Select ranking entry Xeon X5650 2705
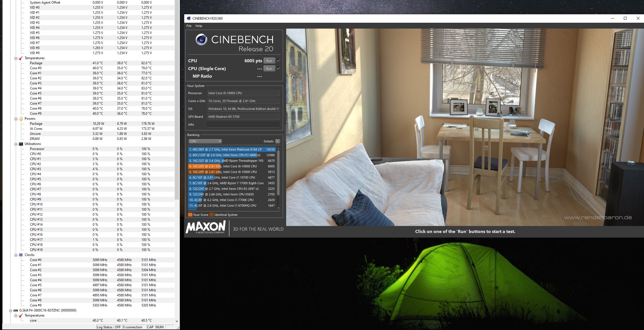 (x=232, y=194)
